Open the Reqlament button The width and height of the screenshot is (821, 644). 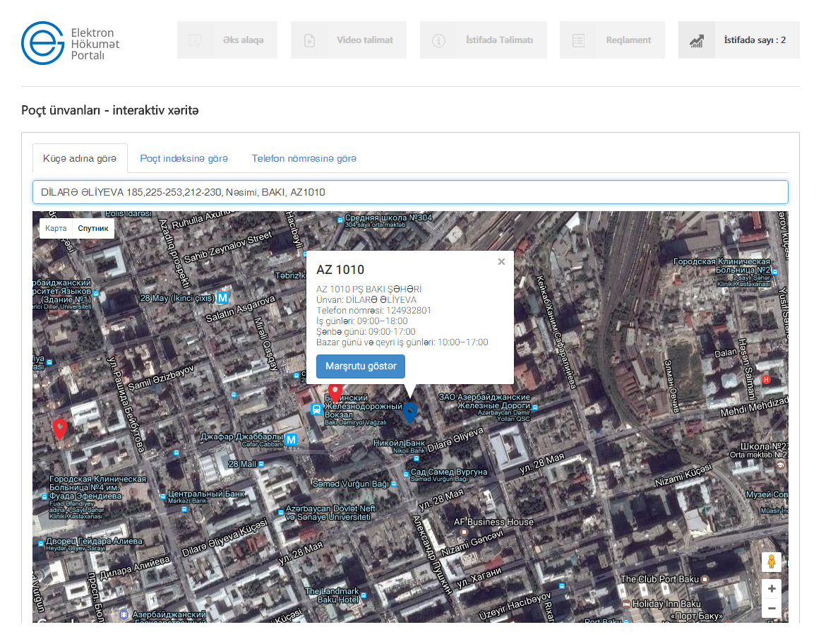tap(612, 40)
